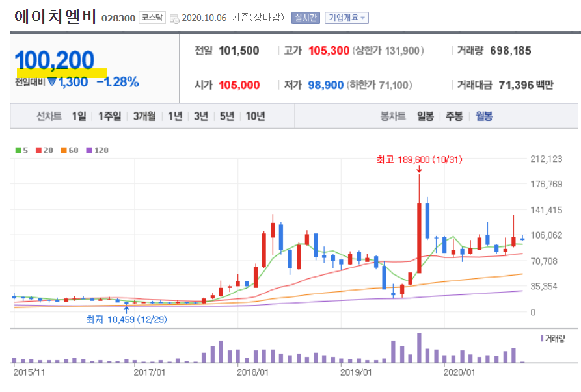Image resolution: width=581 pixels, height=392 pixels.
Task: Click the stock code 028300
Action: point(118,18)
